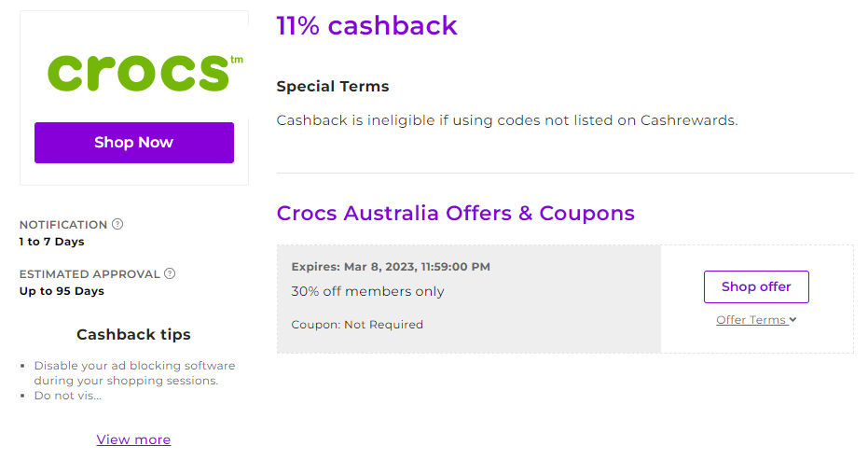Click the ad blocking software tip
Screen dimensions: 868x460
point(134,373)
